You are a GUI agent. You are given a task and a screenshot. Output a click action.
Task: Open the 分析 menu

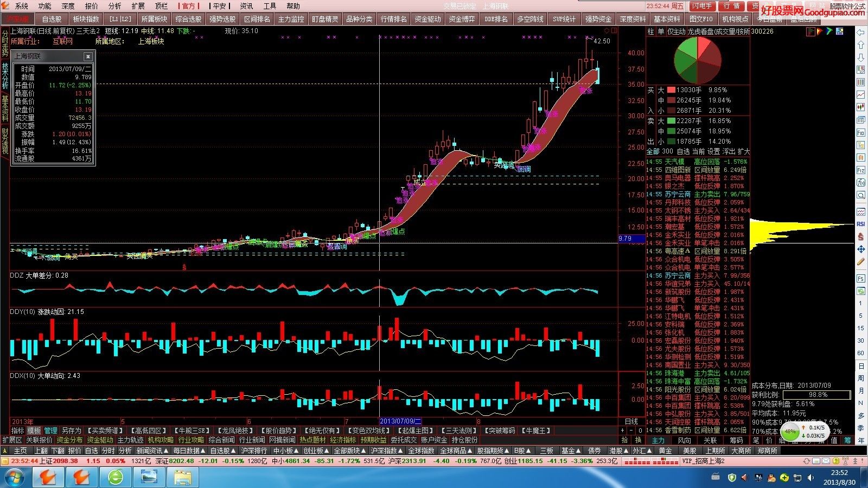click(115, 6)
